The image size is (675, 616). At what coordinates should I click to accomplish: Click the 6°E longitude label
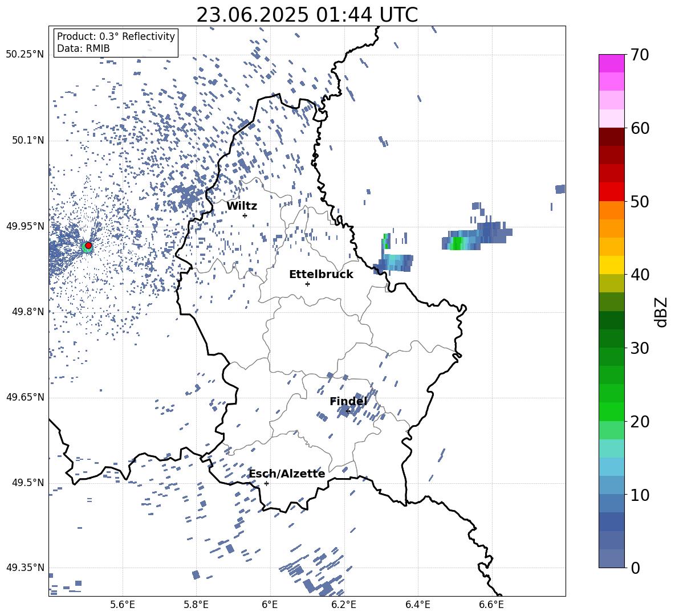270,605
